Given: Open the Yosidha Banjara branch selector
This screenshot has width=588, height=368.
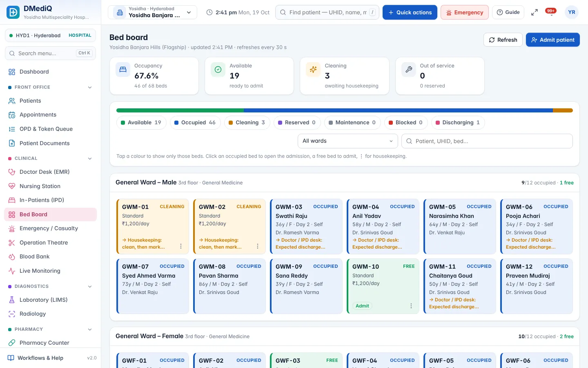Looking at the screenshot, I should click(x=152, y=12).
